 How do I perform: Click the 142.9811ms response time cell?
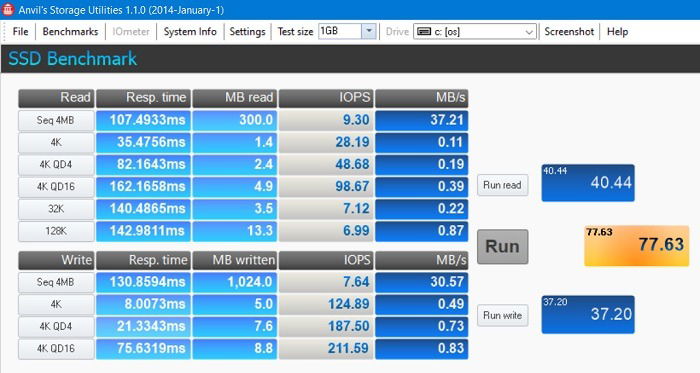pos(143,231)
